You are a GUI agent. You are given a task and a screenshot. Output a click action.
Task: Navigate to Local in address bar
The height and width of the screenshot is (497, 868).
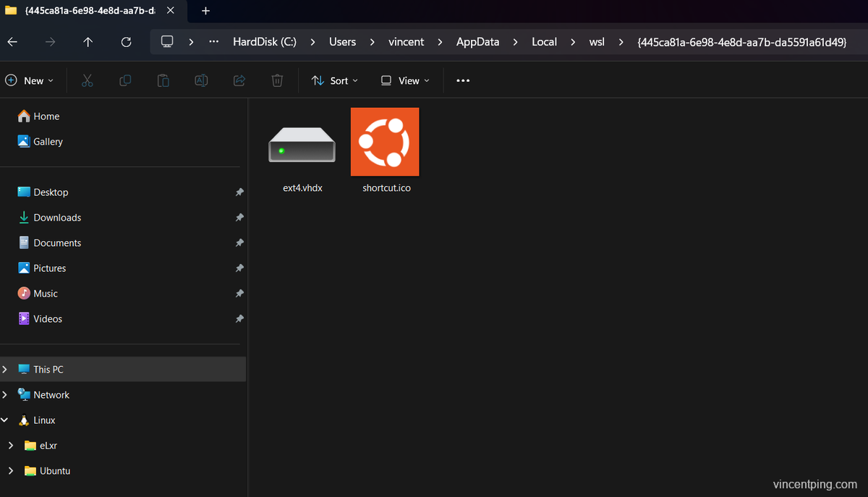545,42
